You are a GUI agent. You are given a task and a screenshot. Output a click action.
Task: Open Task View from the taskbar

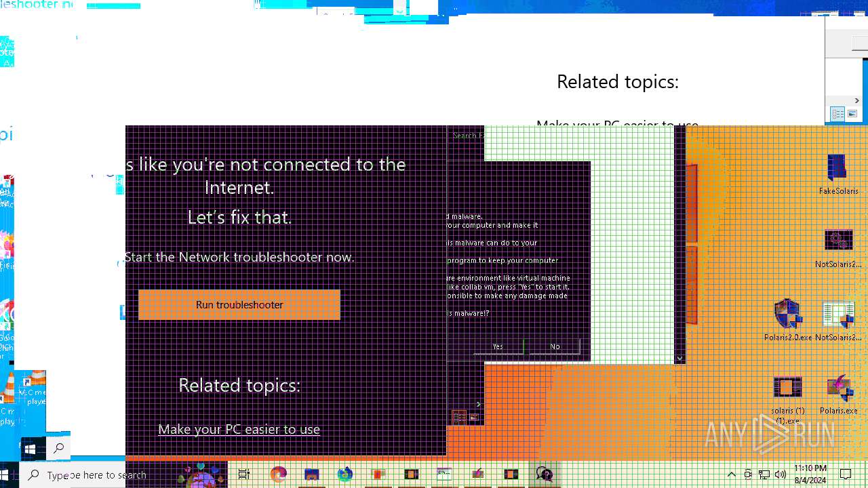click(x=244, y=474)
